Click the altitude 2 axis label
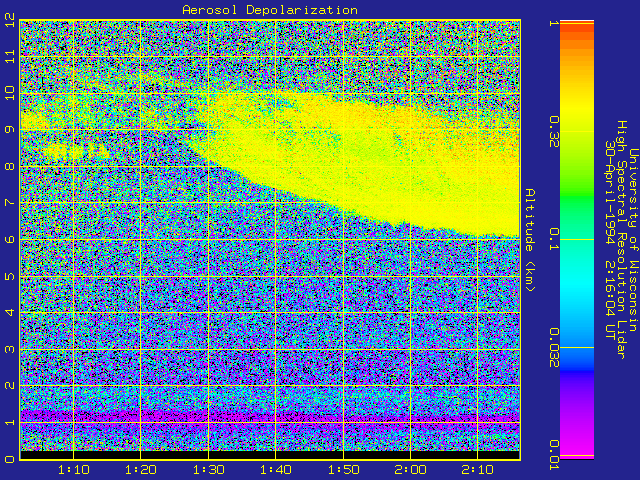The height and width of the screenshot is (480, 640). pos(10,386)
